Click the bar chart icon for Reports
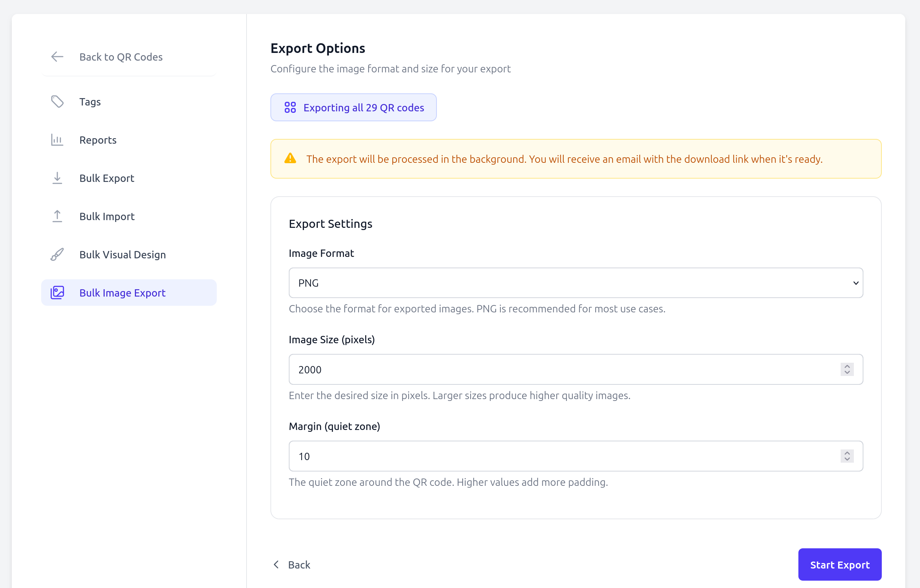The width and height of the screenshot is (920, 588). tap(57, 140)
